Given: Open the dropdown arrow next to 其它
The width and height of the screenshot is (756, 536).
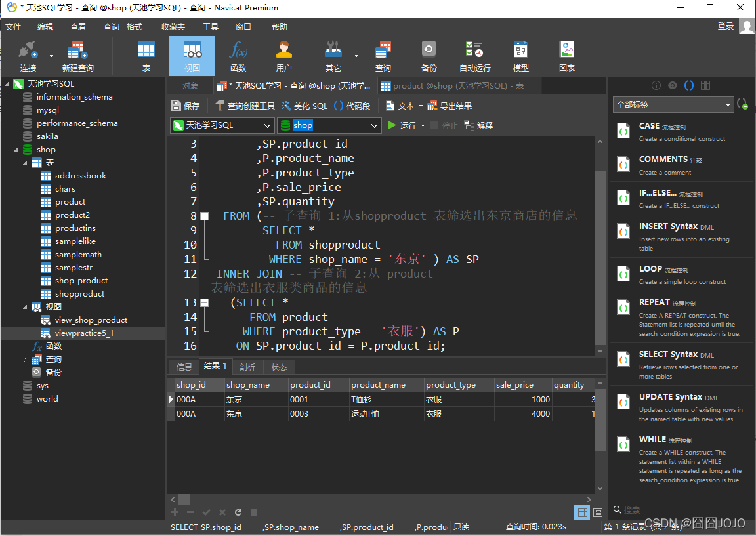Looking at the screenshot, I should pyautogui.click(x=356, y=56).
